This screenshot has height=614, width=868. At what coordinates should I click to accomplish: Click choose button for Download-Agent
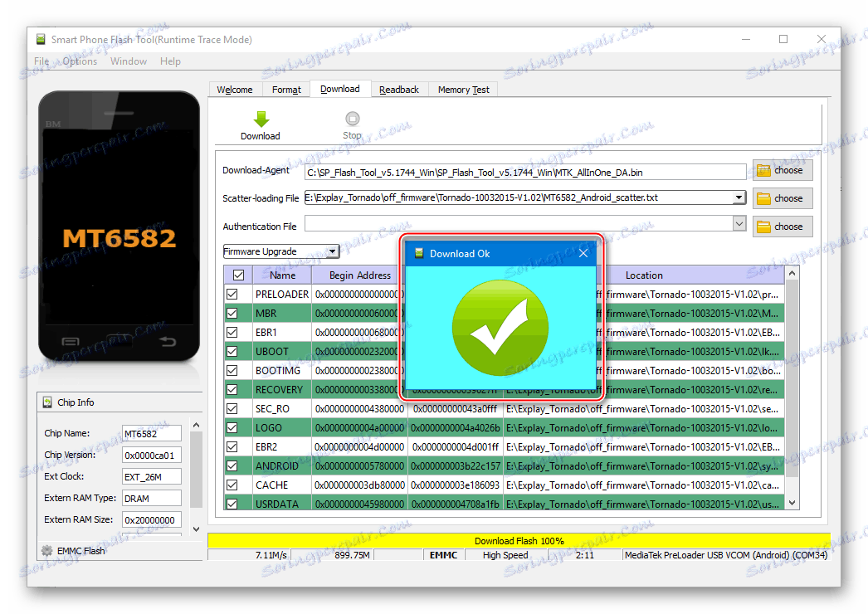click(x=783, y=171)
